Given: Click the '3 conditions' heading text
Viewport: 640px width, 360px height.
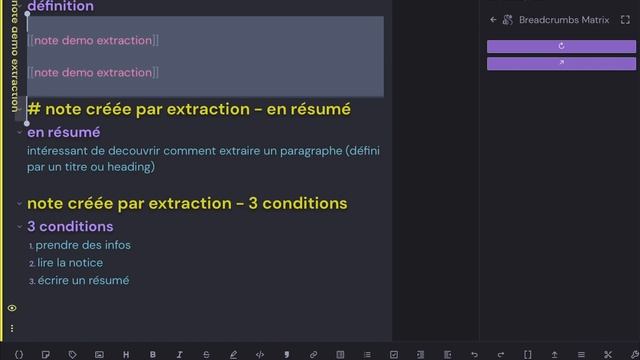Looking at the screenshot, I should point(70,227).
